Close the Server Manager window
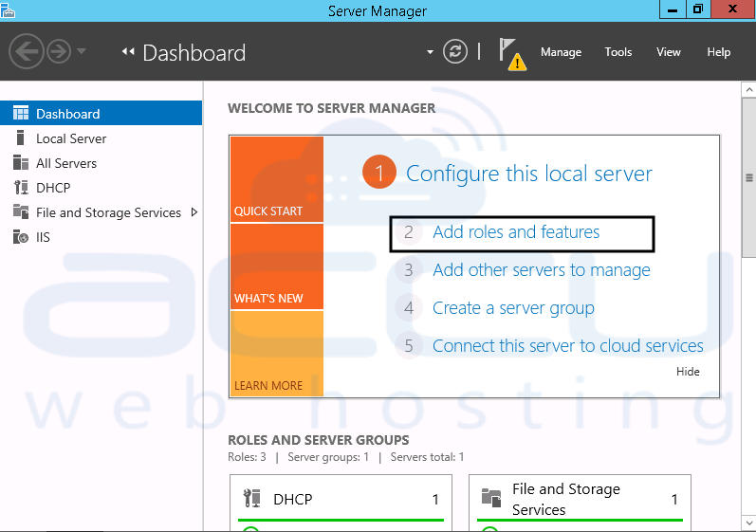756x532 pixels. pos(733,9)
